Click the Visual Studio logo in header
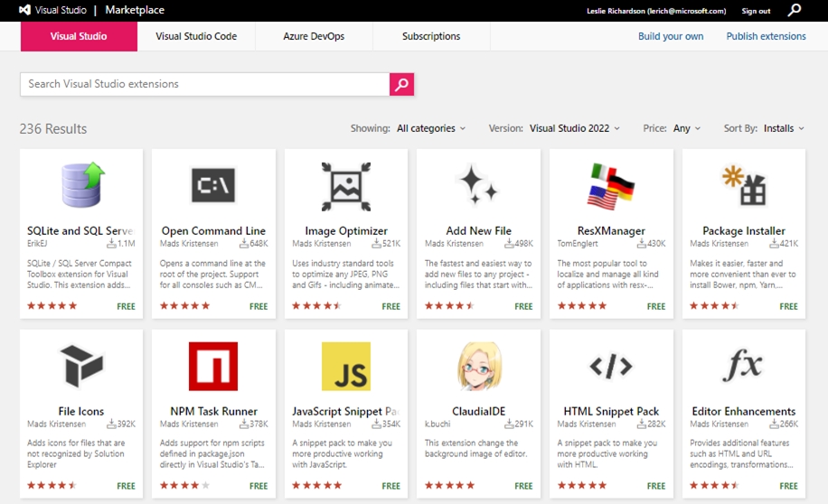This screenshot has height=504, width=828. tap(24, 10)
